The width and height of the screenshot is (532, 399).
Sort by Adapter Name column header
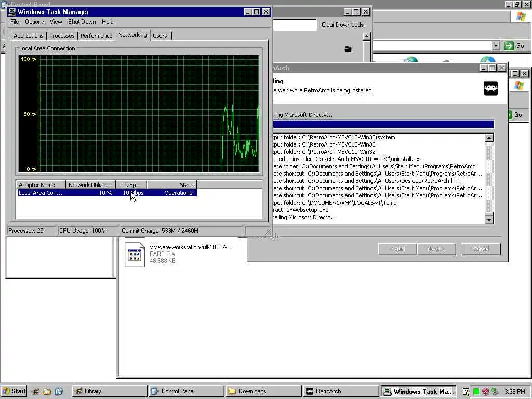pos(41,184)
